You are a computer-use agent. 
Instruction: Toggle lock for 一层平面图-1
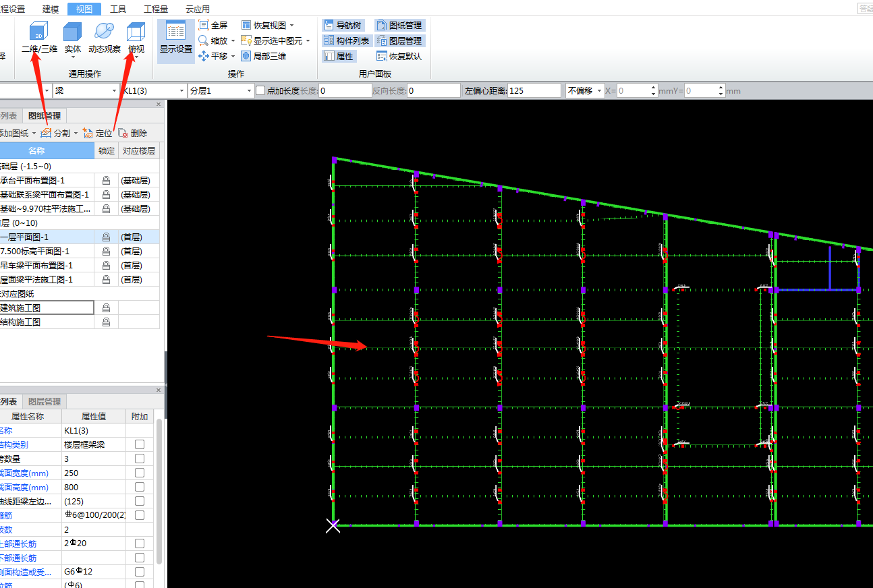click(106, 237)
